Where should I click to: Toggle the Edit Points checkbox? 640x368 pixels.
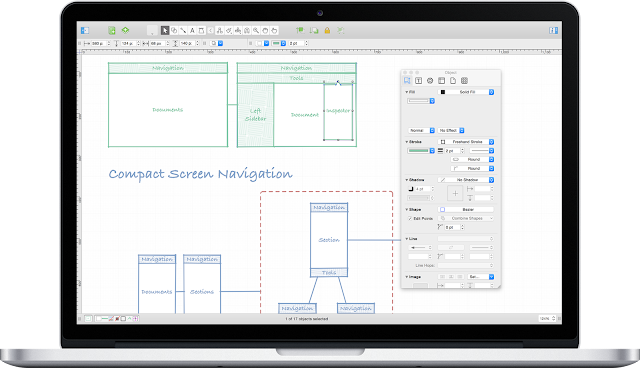pos(410,219)
